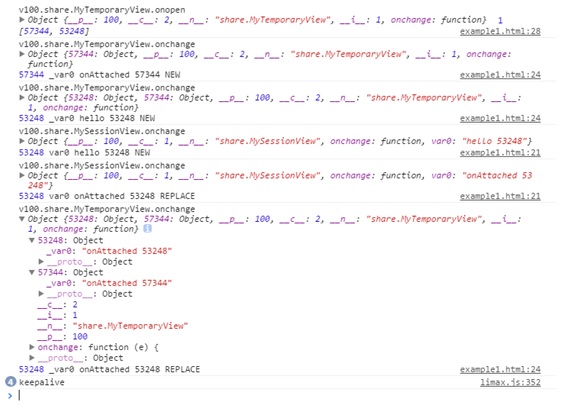The height and width of the screenshot is (409, 577).
Task: Click the console prompt chevron icon
Action: [10, 396]
